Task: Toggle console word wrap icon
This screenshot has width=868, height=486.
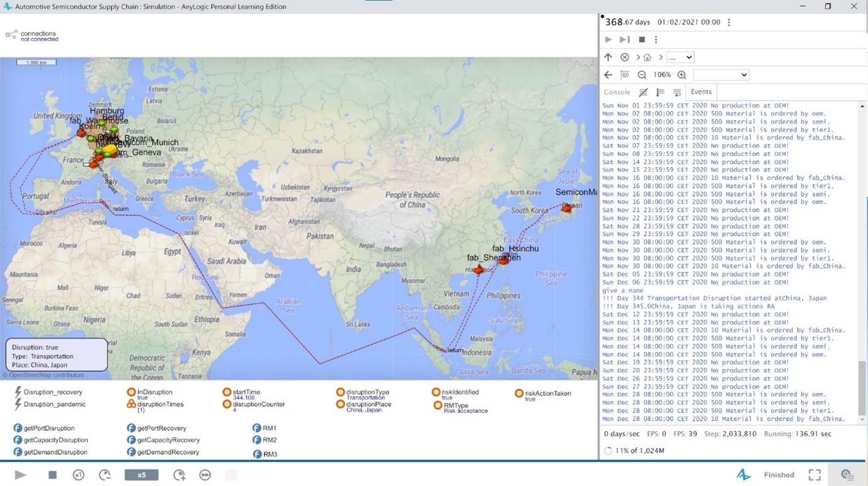Action: coord(677,92)
